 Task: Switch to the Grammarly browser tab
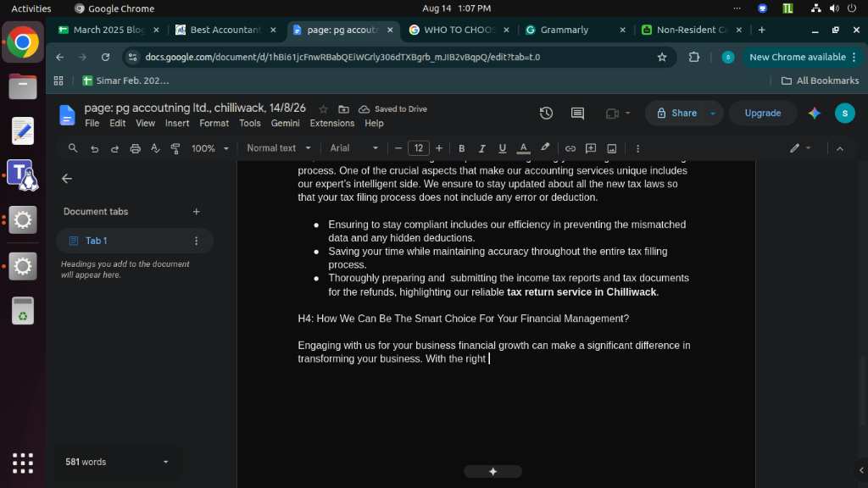(x=575, y=30)
